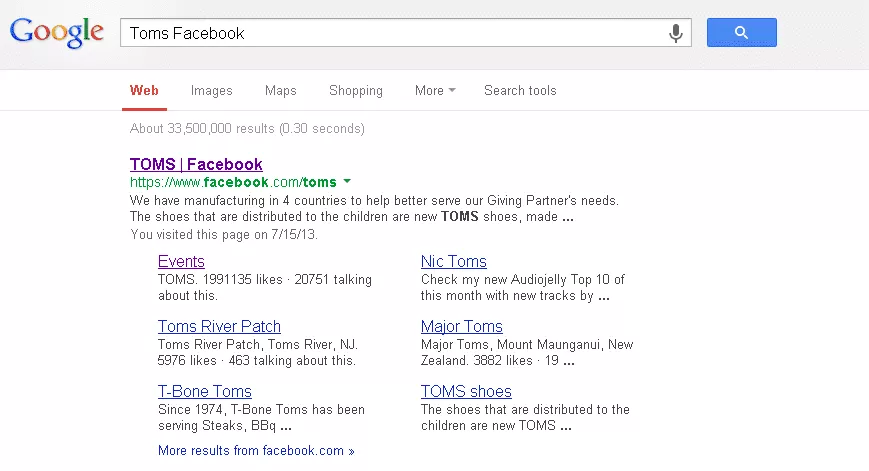Click the About 33,500,000 results text

247,129
